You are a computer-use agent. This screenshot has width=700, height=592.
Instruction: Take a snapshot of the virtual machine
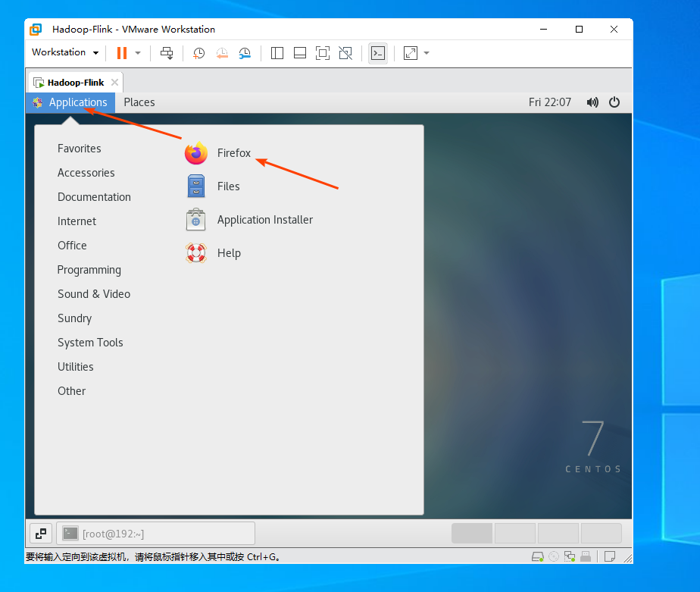click(x=198, y=53)
